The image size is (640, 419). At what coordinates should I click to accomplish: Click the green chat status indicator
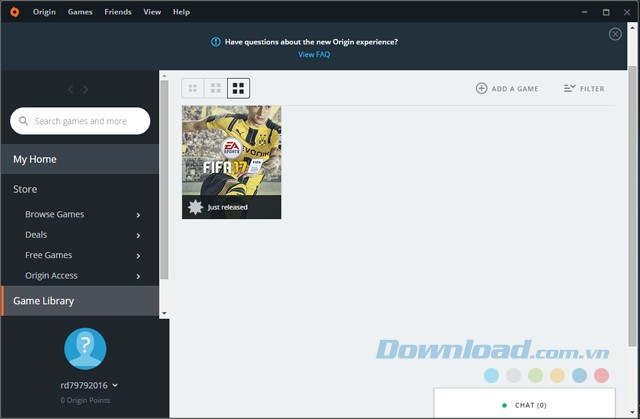[505, 405]
